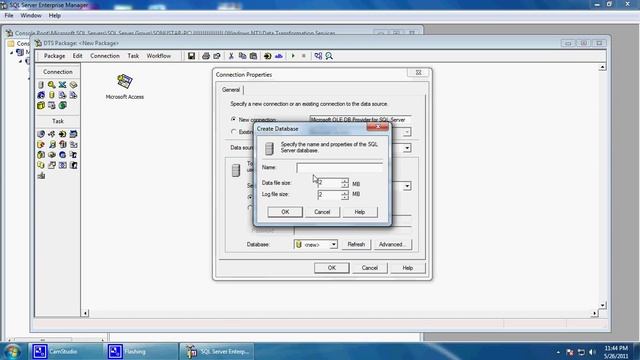Select the SQL Server connection icon in palette
This screenshot has width=640, height=360.
click(41, 85)
